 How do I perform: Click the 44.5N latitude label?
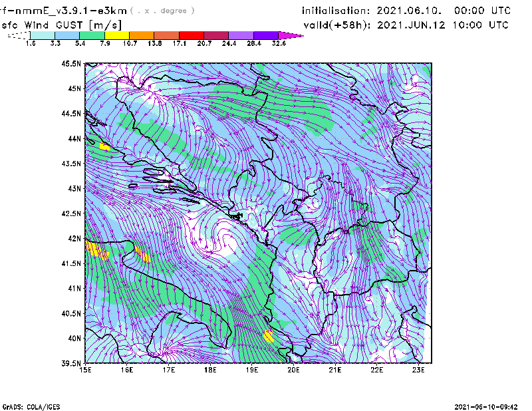tap(71, 113)
